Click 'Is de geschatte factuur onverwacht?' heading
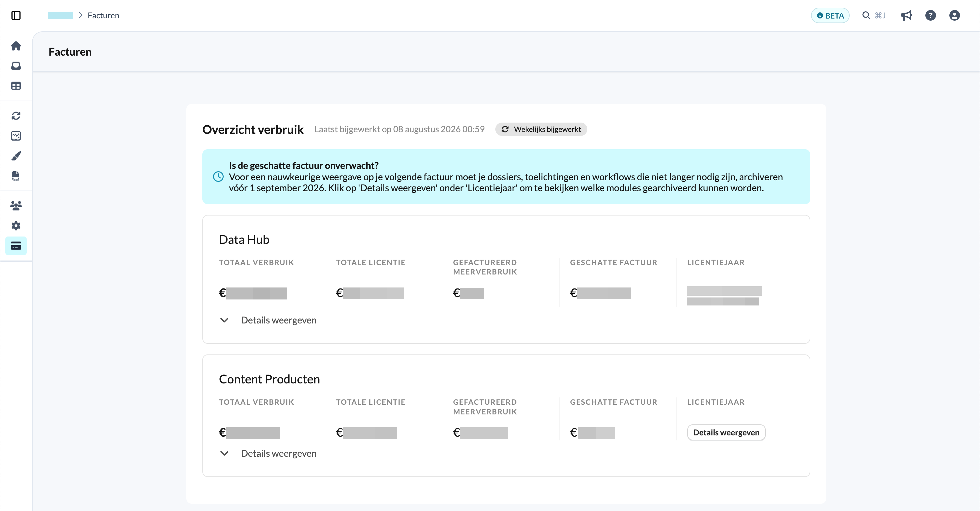The width and height of the screenshot is (980, 511). 304,165
